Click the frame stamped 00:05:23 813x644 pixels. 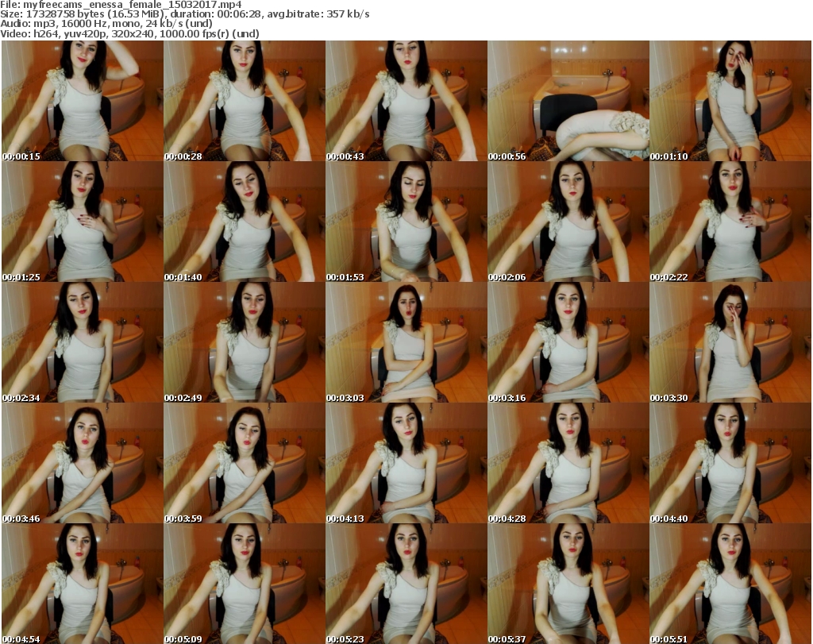pos(406,584)
